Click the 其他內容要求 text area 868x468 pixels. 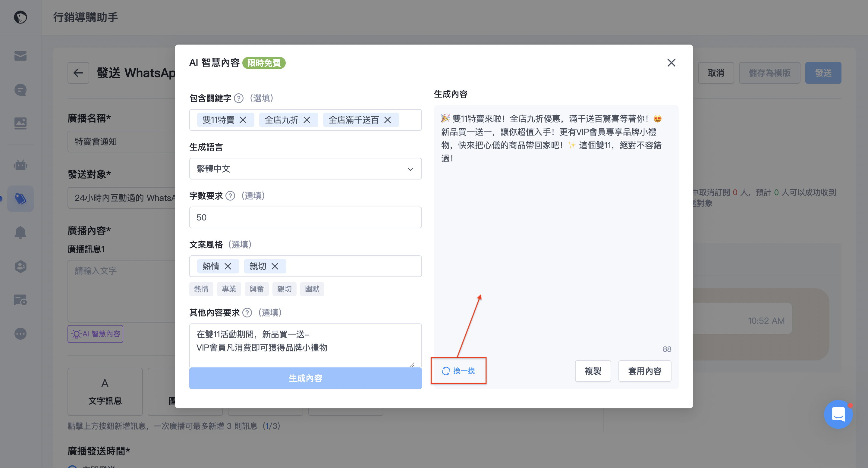pyautogui.click(x=305, y=345)
